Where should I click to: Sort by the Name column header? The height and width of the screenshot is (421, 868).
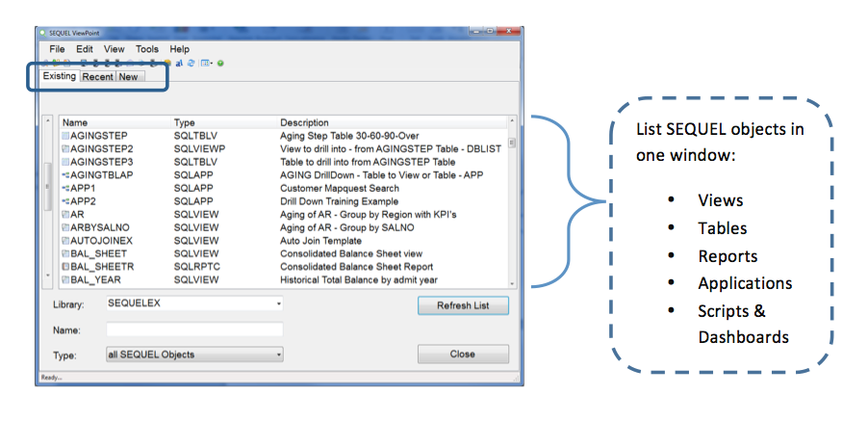[x=115, y=122]
